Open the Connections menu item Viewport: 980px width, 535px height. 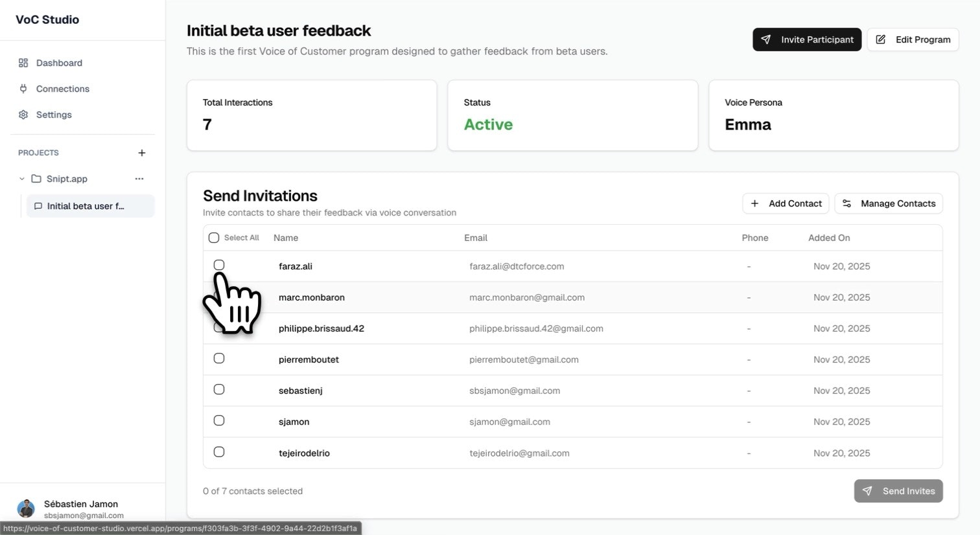63,89
